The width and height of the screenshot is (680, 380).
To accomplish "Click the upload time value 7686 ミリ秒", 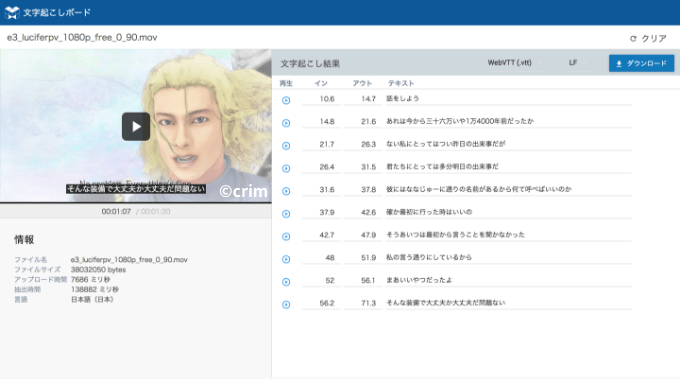I will click(x=90, y=280).
